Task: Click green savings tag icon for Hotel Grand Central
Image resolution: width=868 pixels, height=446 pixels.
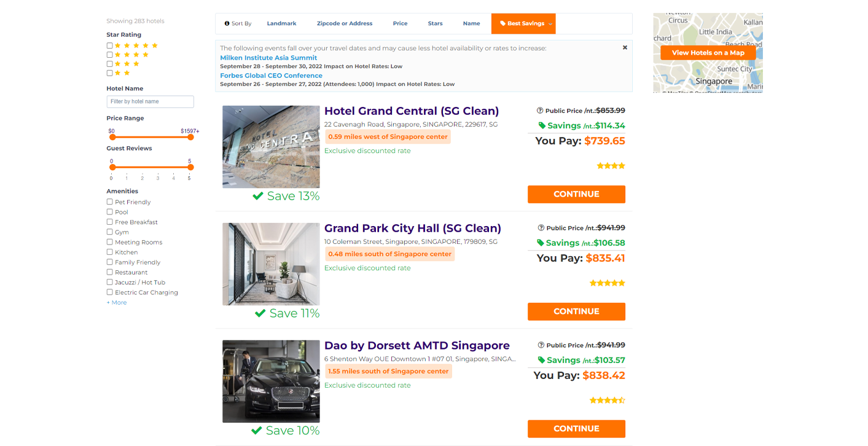Action: point(542,125)
